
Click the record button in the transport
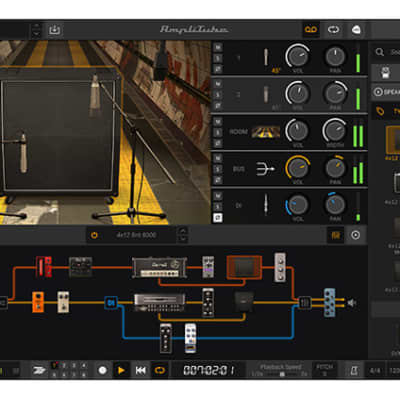click(103, 370)
